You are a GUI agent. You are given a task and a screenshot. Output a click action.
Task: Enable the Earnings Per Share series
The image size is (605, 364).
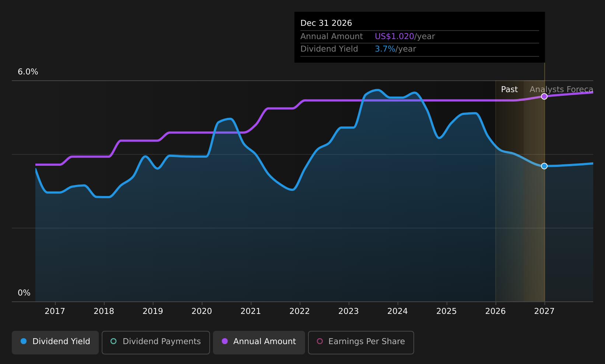[361, 342]
